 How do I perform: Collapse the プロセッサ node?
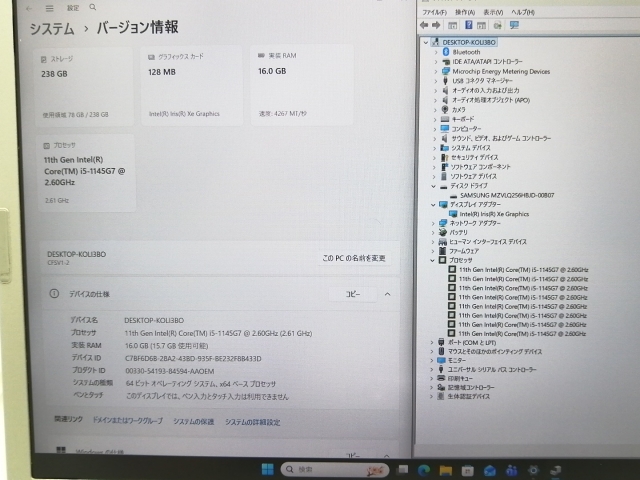pyautogui.click(x=432, y=260)
